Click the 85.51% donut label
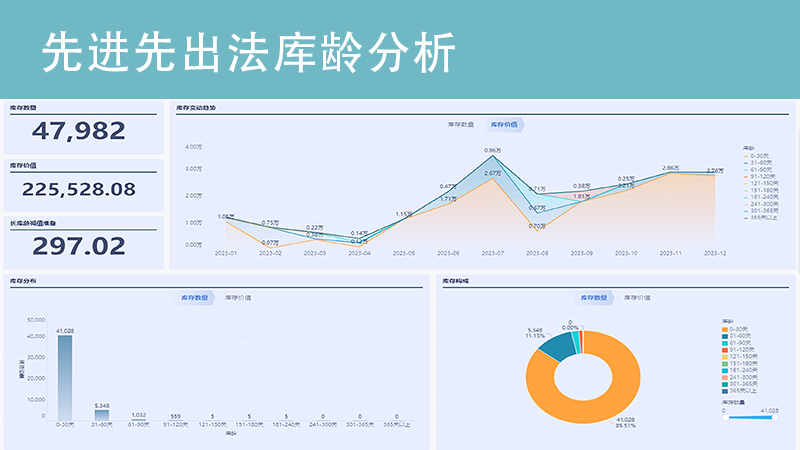This screenshot has width=800, height=450. click(x=626, y=426)
